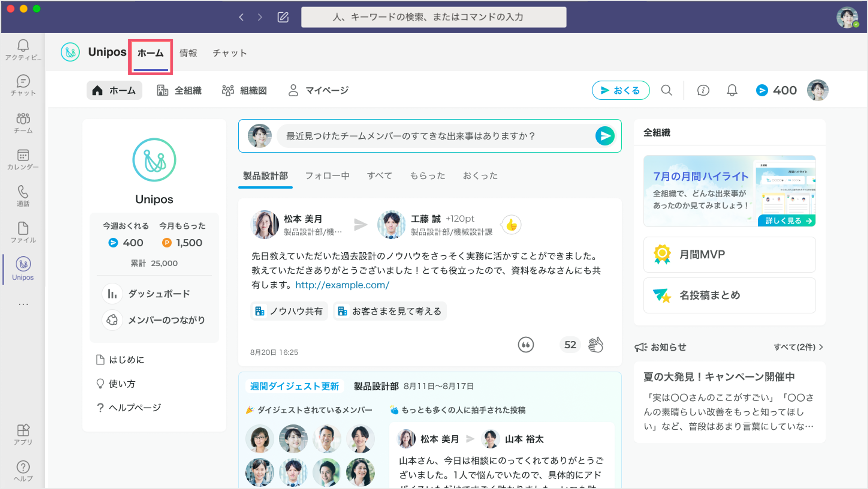Select the フォロー中 feed tab
Screen dimensions: 868x489
tap(328, 176)
